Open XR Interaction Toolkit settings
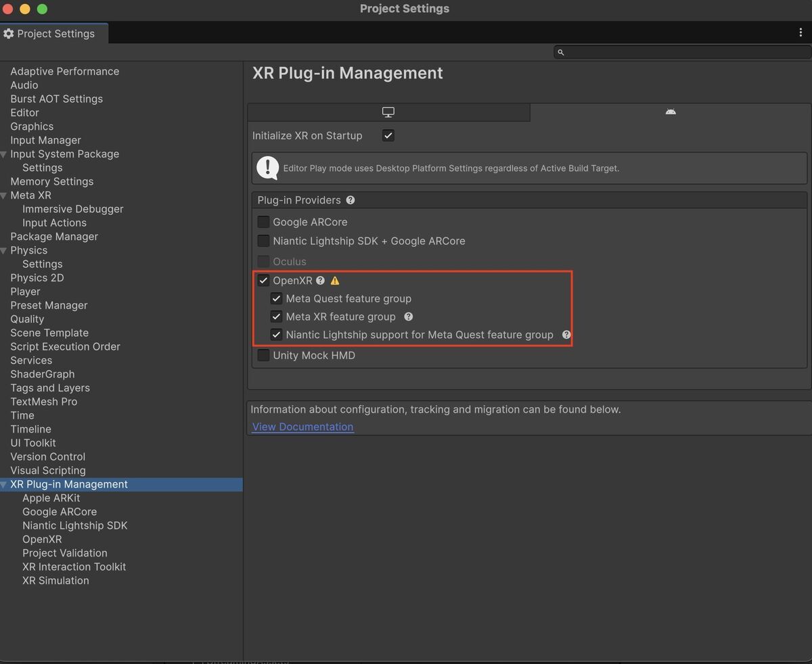This screenshot has width=812, height=664. (x=74, y=567)
